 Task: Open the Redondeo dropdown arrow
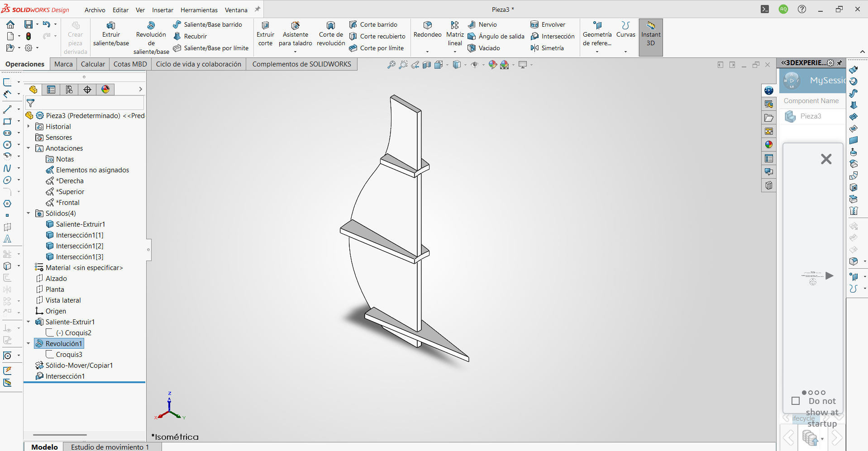coord(427,52)
